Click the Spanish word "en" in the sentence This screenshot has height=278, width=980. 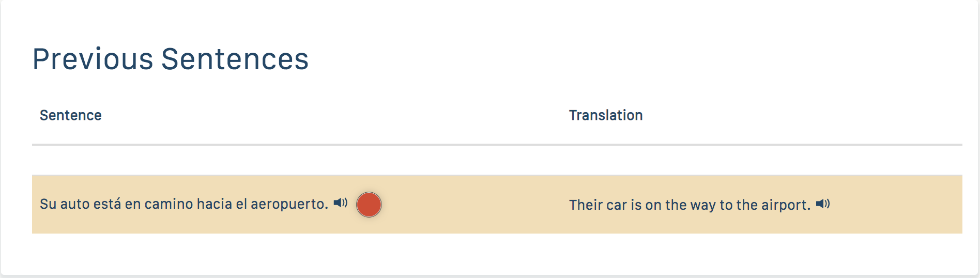point(132,204)
